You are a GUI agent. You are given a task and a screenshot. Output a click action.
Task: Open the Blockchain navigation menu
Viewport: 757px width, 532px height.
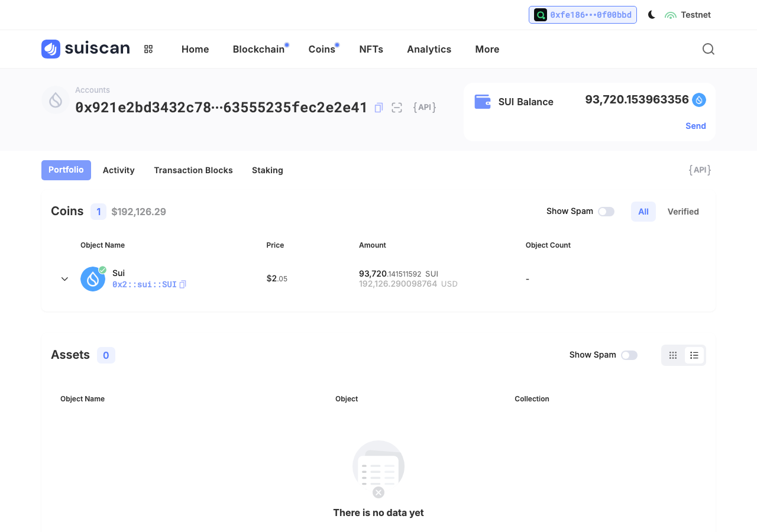[x=259, y=49]
